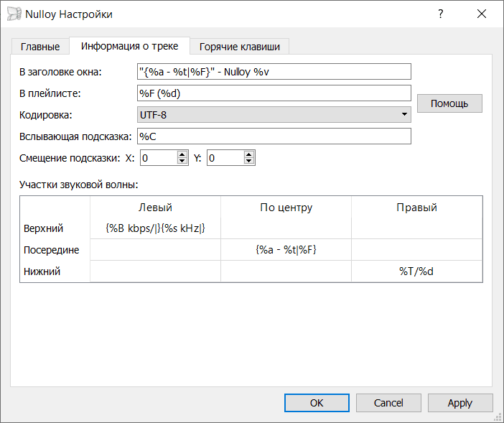Click the empty Нижний По центру cell
This screenshot has width=504, height=423.
click(x=286, y=271)
